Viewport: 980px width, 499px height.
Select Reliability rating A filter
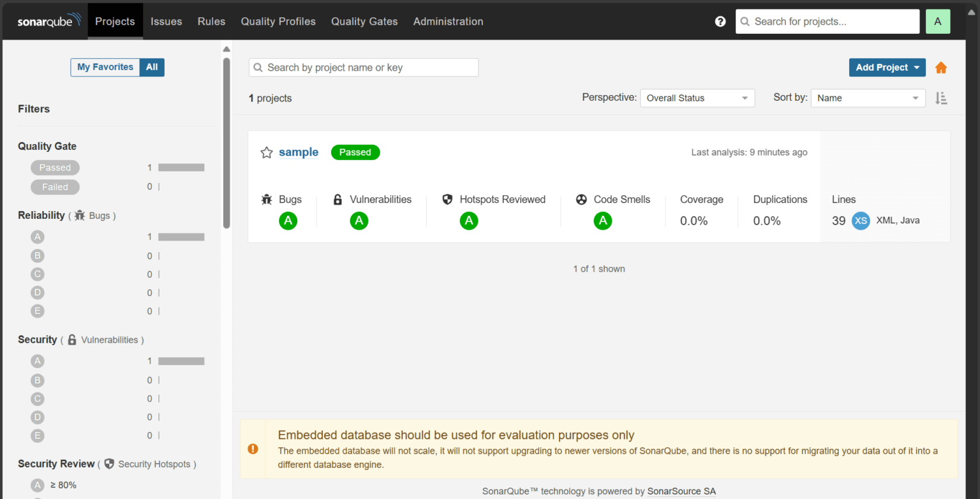click(x=38, y=237)
